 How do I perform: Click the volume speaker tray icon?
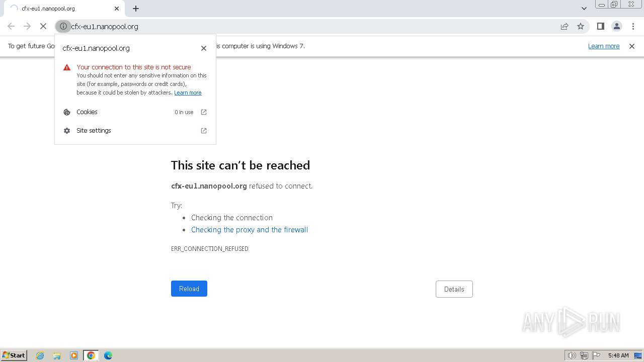[x=572, y=355]
